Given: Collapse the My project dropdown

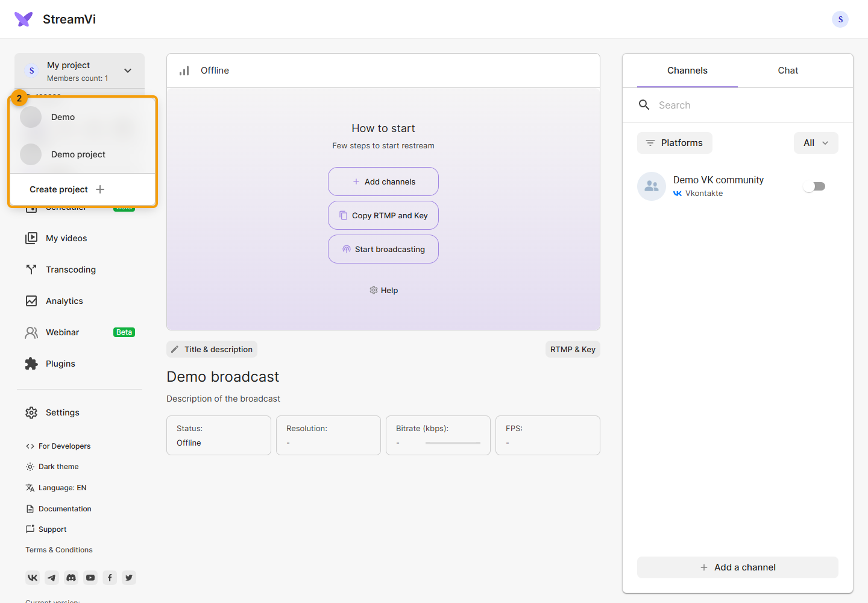Looking at the screenshot, I should 128,71.
